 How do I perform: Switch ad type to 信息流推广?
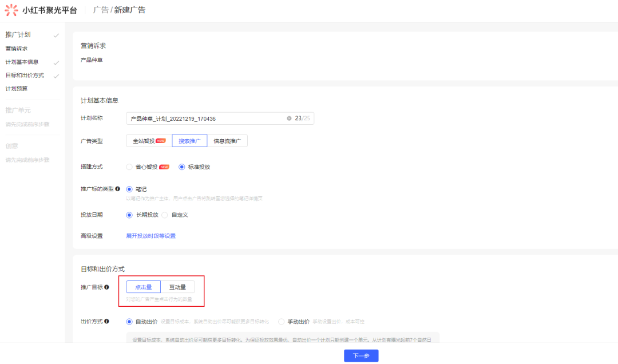tap(228, 140)
